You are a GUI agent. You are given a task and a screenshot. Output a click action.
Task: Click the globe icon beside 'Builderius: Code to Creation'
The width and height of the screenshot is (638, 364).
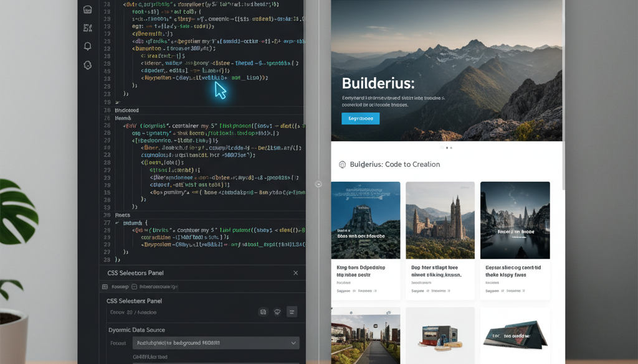coord(343,164)
